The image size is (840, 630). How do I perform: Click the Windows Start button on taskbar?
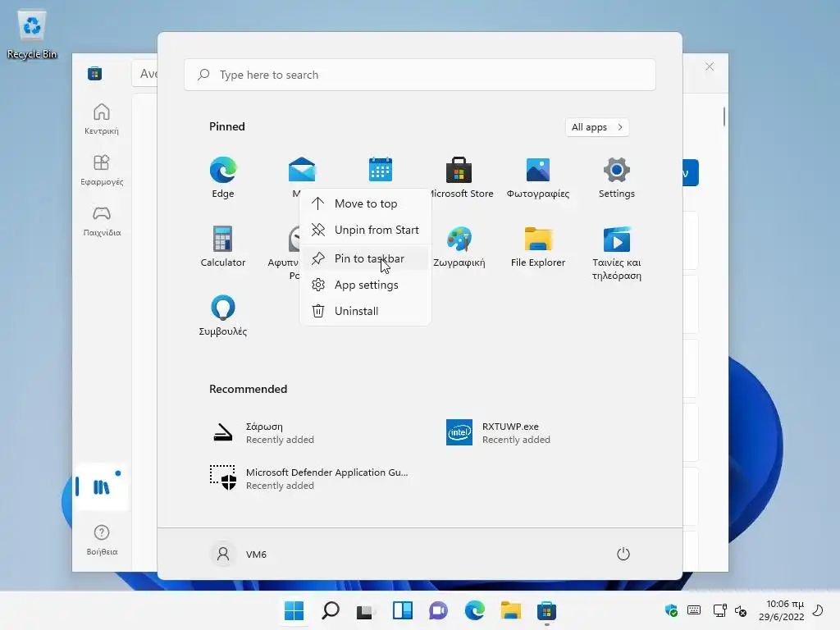[294, 610]
